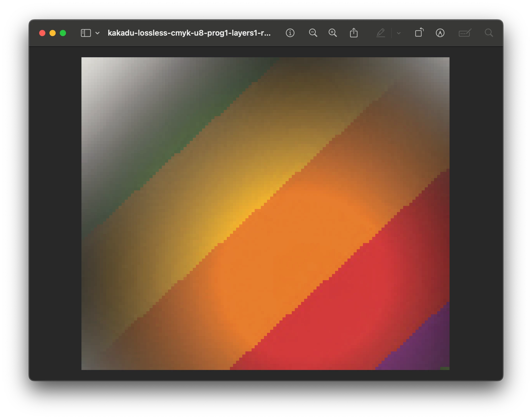This screenshot has width=532, height=419.
Task: Open the Share menu
Action: [x=354, y=33]
